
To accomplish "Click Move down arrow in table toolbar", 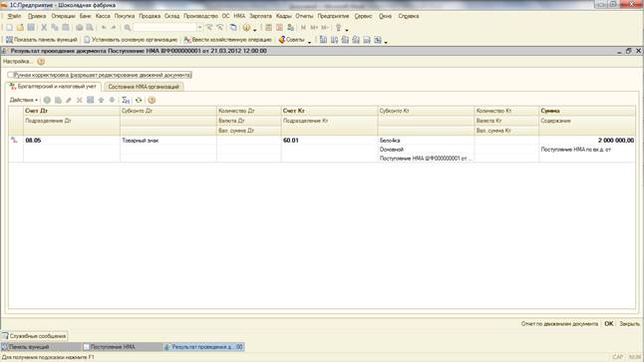I will tap(112, 101).
